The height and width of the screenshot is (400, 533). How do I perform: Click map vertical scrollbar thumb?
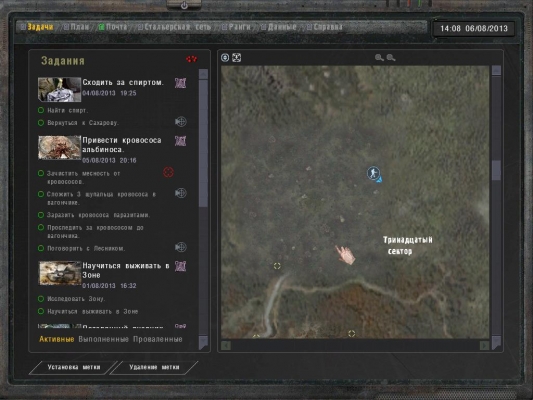[496, 170]
